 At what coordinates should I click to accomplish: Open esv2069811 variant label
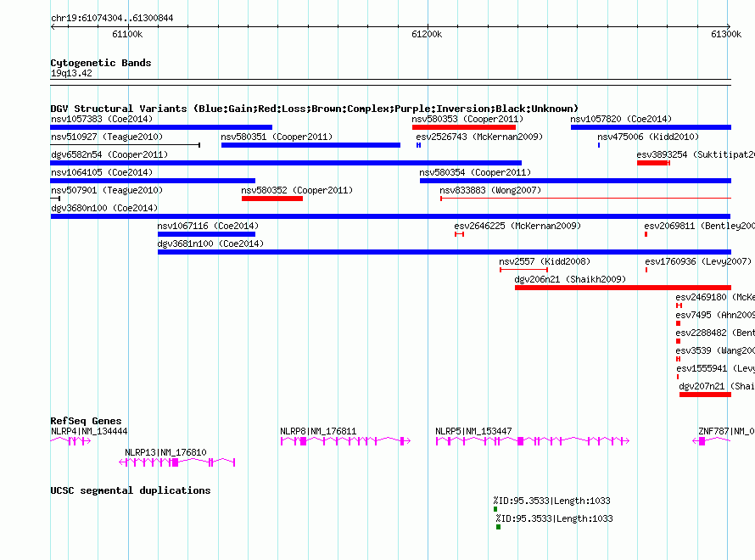pos(699,226)
